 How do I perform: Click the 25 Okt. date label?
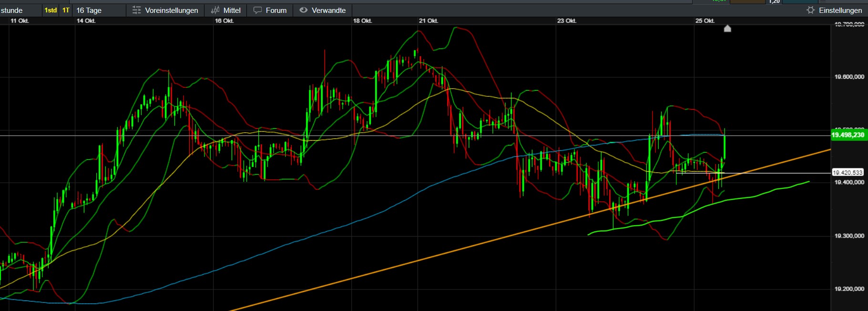pos(705,21)
